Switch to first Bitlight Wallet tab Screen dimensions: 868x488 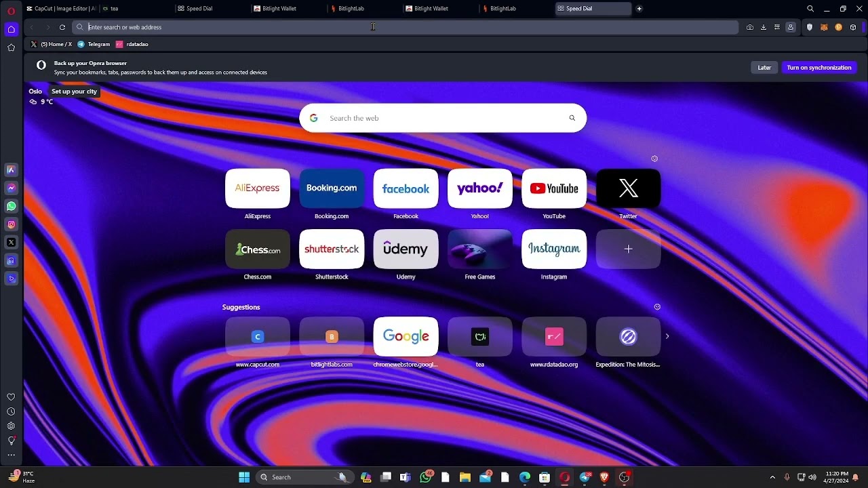point(288,9)
